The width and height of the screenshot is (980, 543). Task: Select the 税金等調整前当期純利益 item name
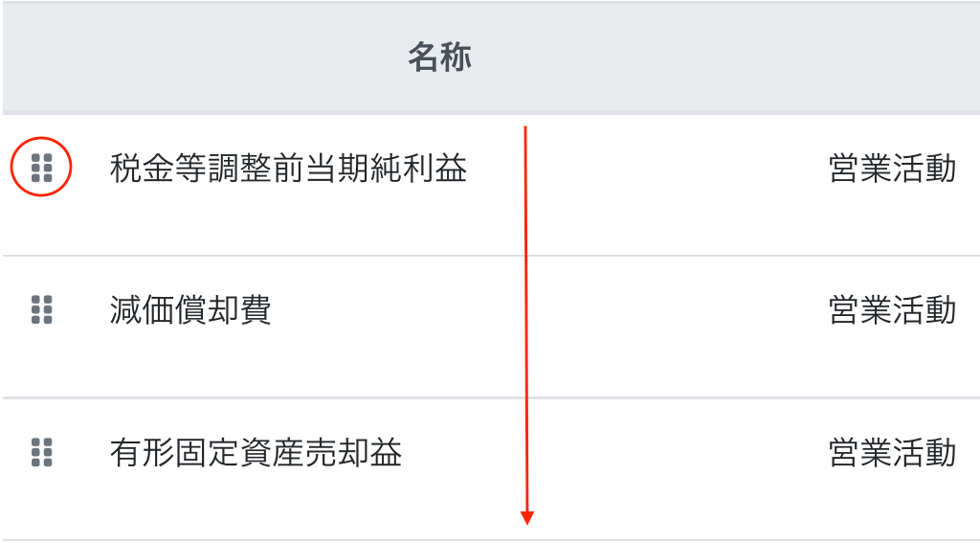click(288, 170)
